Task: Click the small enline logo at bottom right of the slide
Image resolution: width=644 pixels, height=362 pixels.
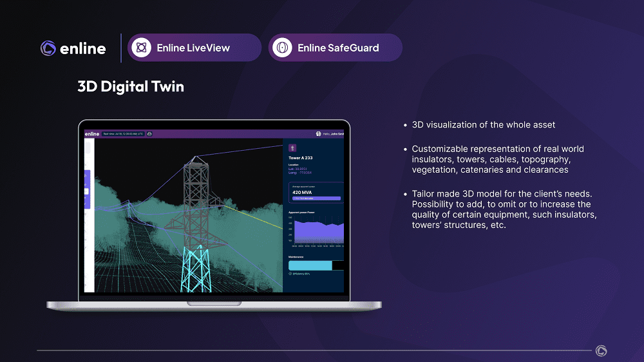Action: pyautogui.click(x=601, y=350)
